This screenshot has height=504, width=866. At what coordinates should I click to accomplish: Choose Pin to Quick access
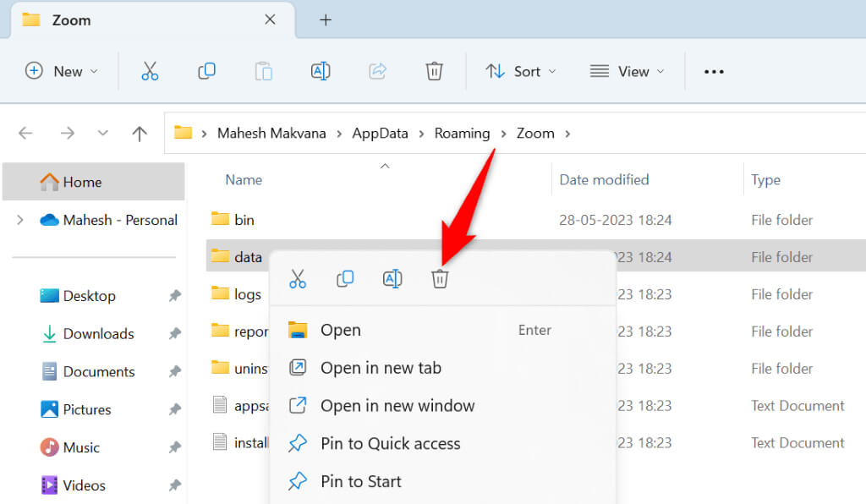point(442,443)
